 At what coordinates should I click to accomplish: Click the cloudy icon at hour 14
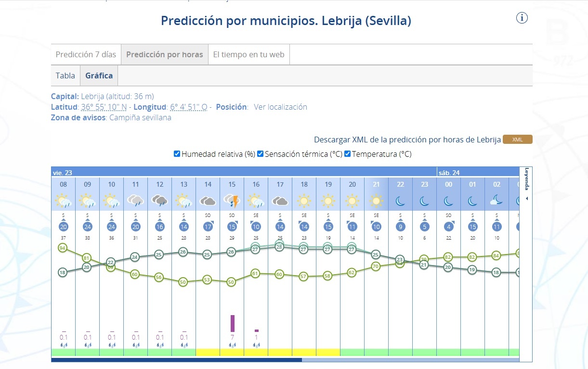click(208, 200)
